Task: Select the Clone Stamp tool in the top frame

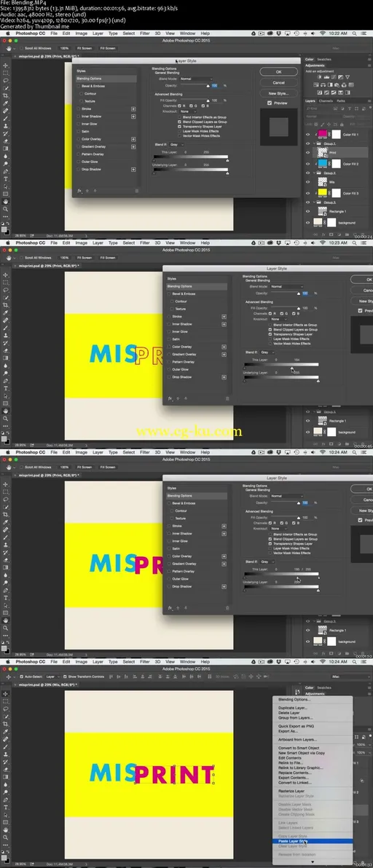Action: click(x=6, y=126)
